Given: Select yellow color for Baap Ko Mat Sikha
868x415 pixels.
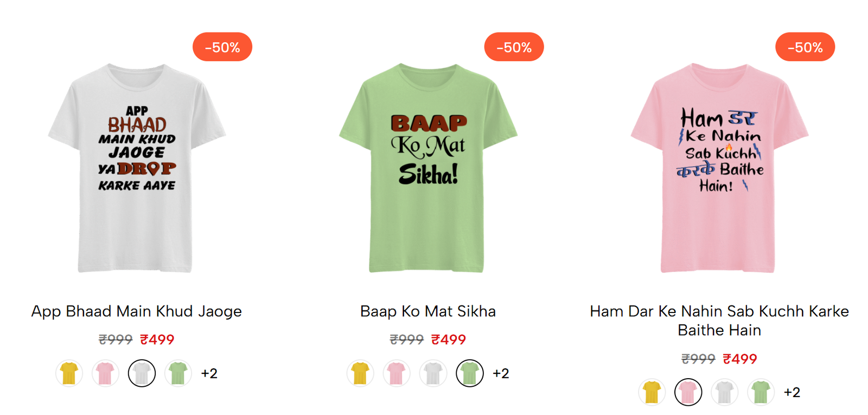Looking at the screenshot, I should (360, 373).
